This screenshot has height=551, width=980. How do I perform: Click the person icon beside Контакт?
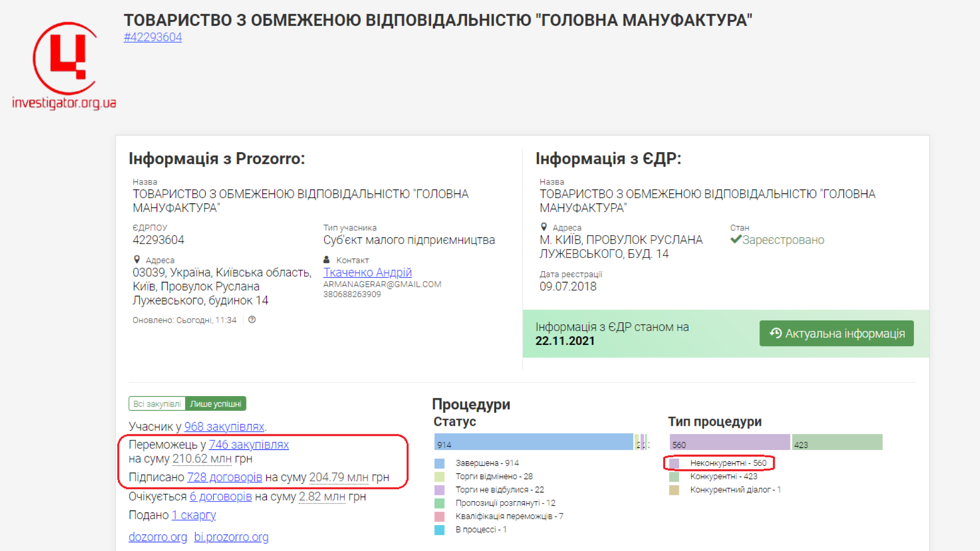(327, 260)
